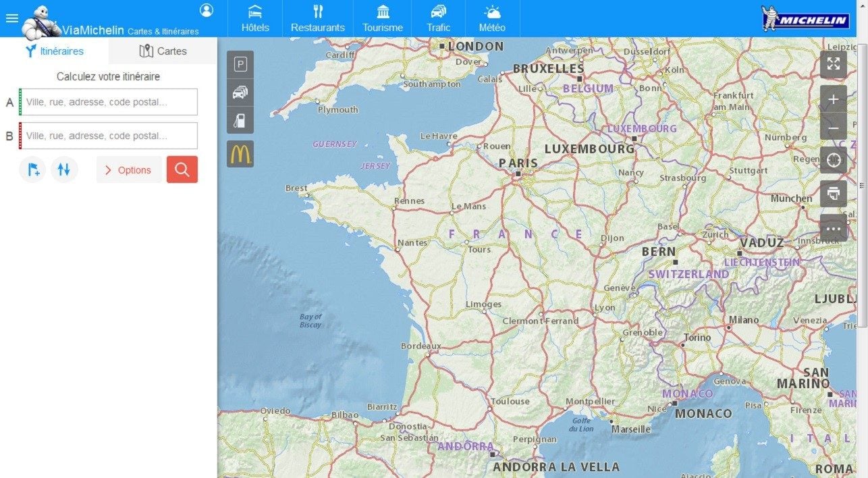Click the red search button
The image size is (868, 478).
tap(182, 169)
